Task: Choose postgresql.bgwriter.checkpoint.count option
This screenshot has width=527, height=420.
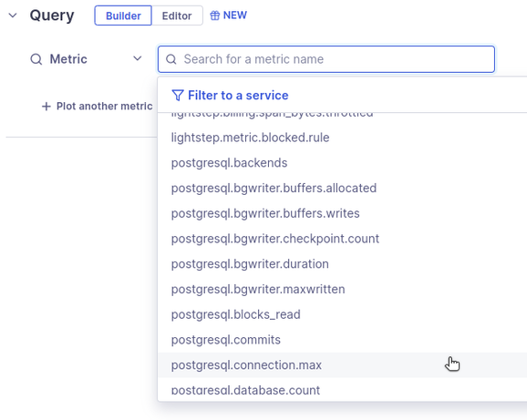Action: coord(342,239)
